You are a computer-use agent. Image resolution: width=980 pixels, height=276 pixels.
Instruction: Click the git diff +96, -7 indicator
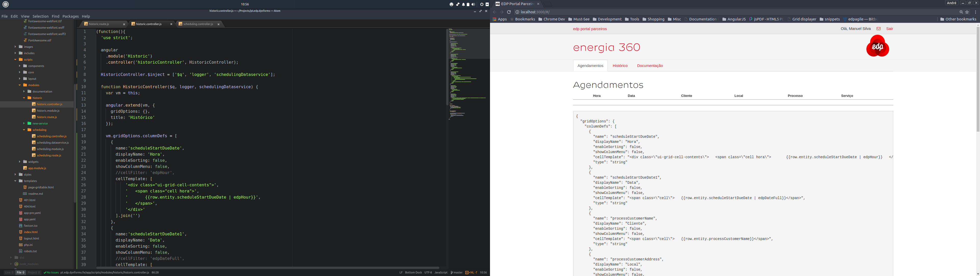pyautogui.click(x=471, y=273)
